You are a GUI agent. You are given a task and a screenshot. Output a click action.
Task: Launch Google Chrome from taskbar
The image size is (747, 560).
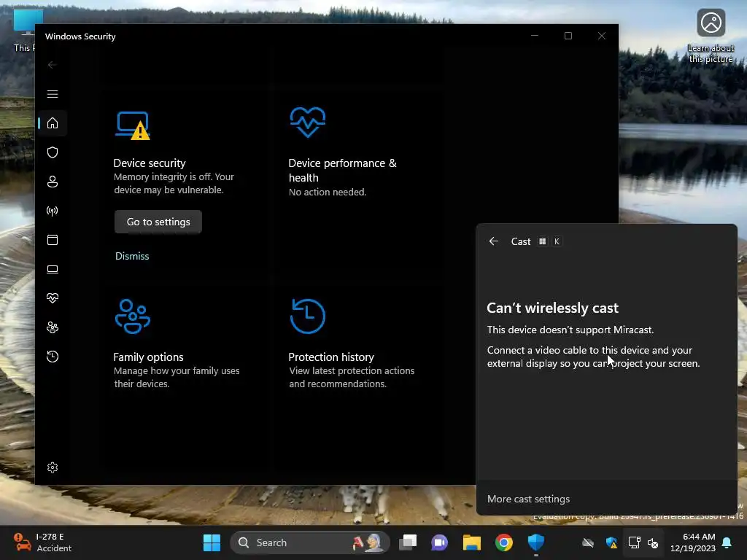503,542
